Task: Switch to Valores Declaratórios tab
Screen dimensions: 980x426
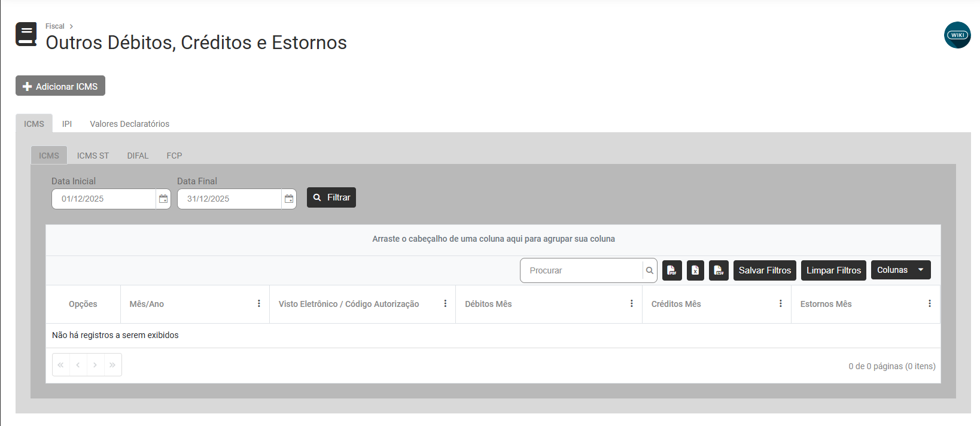Action: coord(130,124)
